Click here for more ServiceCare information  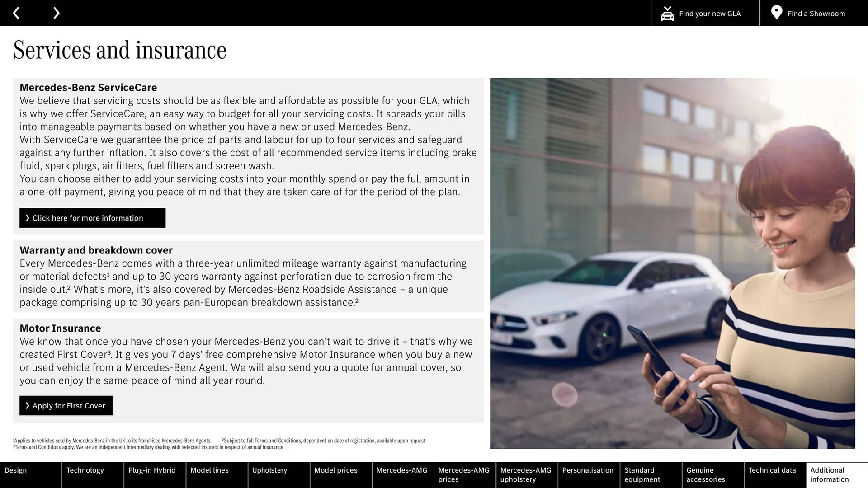(92, 217)
